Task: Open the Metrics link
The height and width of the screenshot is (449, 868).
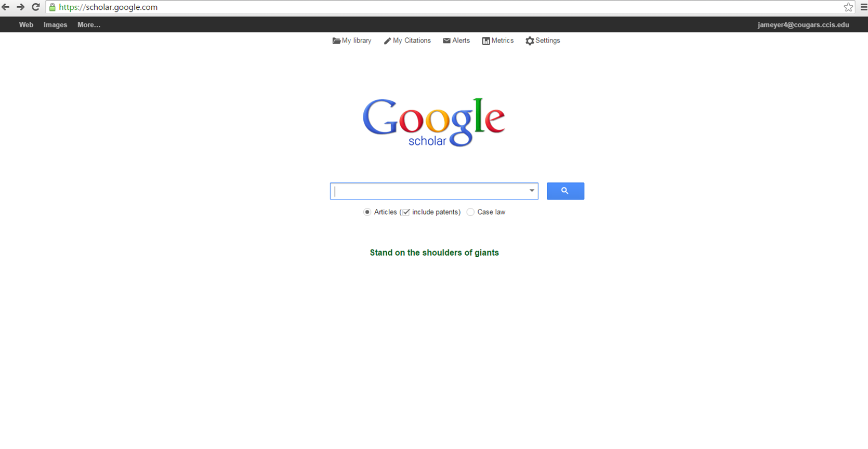Action: pos(497,41)
